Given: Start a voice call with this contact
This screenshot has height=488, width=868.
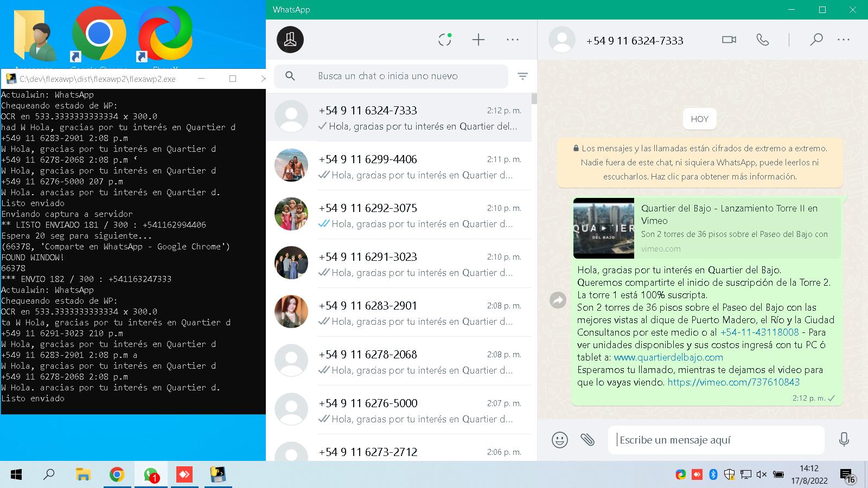Looking at the screenshot, I should (x=763, y=40).
